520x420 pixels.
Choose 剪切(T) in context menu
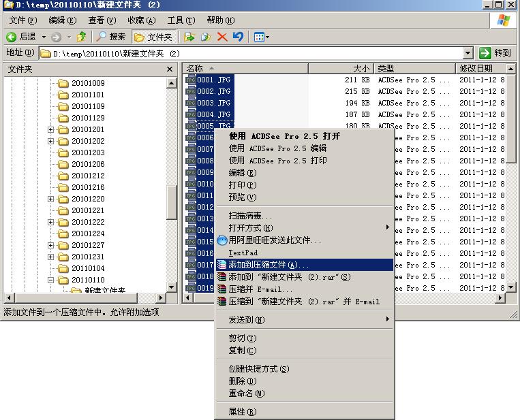(x=304, y=338)
